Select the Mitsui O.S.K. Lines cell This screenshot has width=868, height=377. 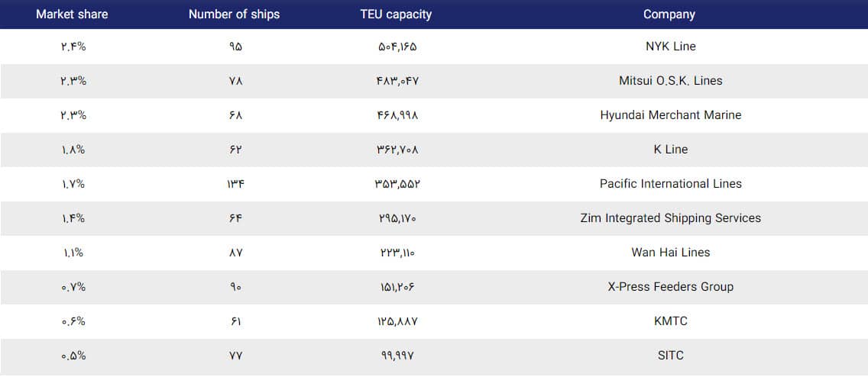tap(670, 81)
